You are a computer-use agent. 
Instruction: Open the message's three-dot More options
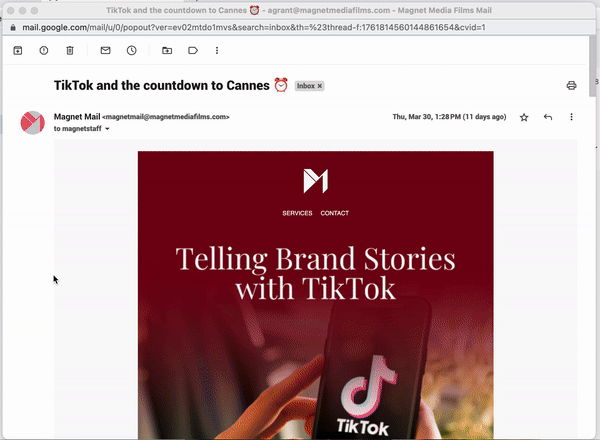(x=572, y=117)
